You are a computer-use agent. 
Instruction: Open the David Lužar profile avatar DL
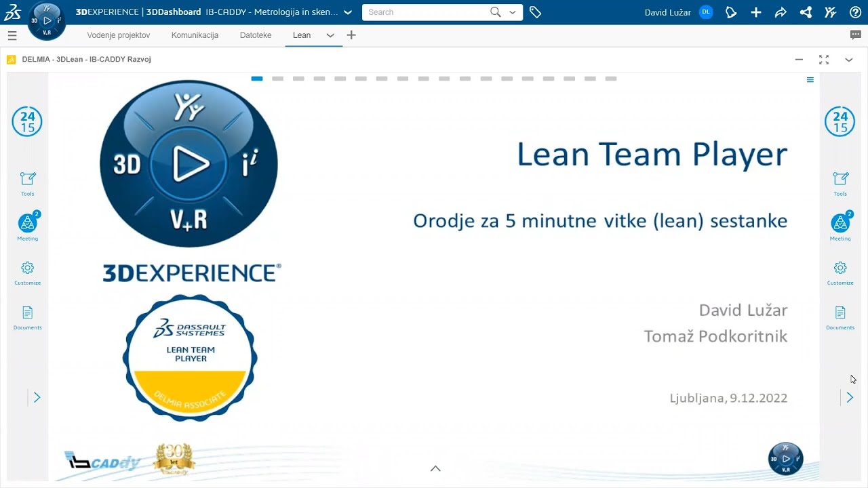coord(706,12)
